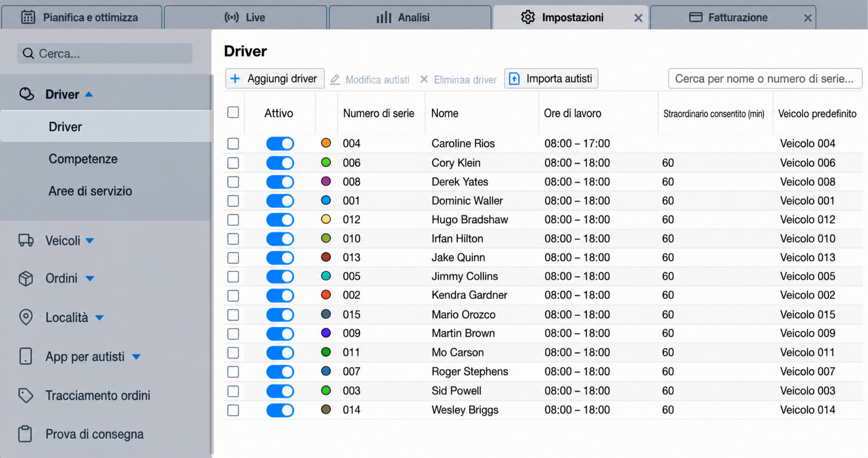Image resolution: width=868 pixels, height=458 pixels.
Task: Click the Aggiungi driver button
Action: (x=275, y=79)
